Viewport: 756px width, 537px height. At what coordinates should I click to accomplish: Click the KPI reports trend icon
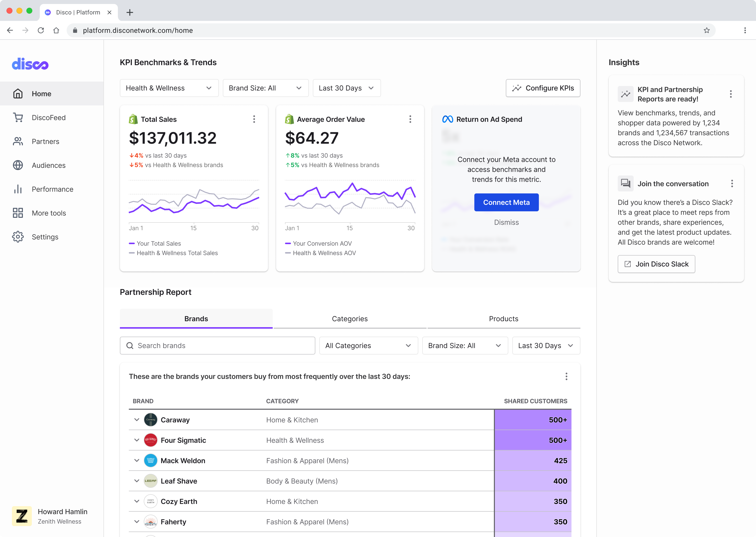tap(626, 94)
